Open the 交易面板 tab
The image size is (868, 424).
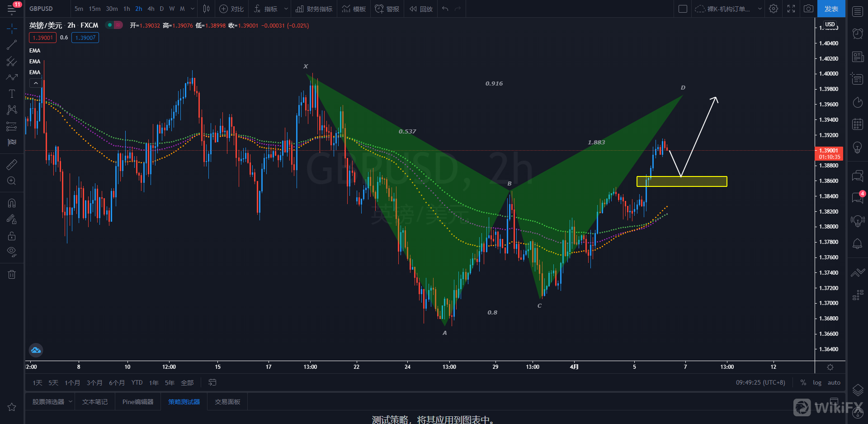227,402
